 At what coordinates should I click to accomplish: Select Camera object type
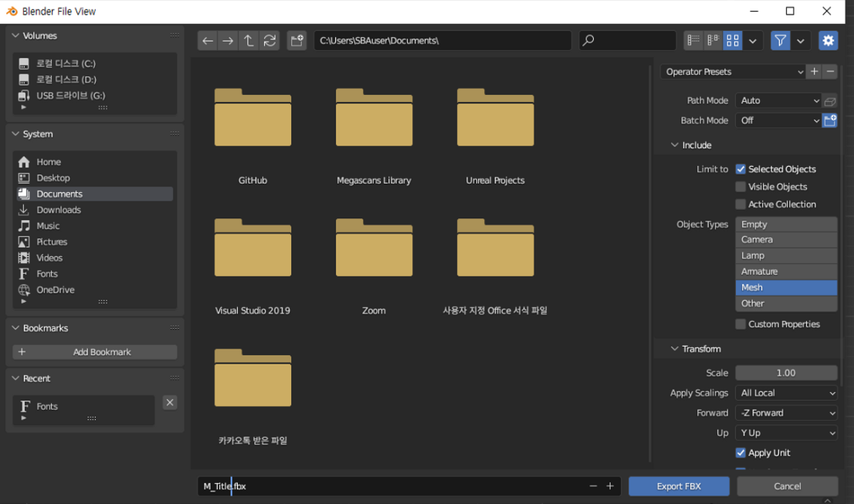(787, 240)
